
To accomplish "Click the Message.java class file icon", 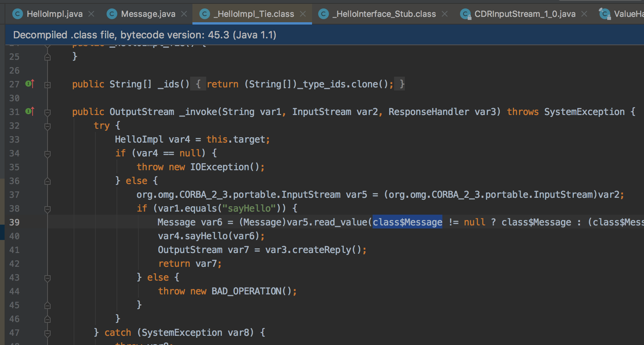I will click(112, 14).
